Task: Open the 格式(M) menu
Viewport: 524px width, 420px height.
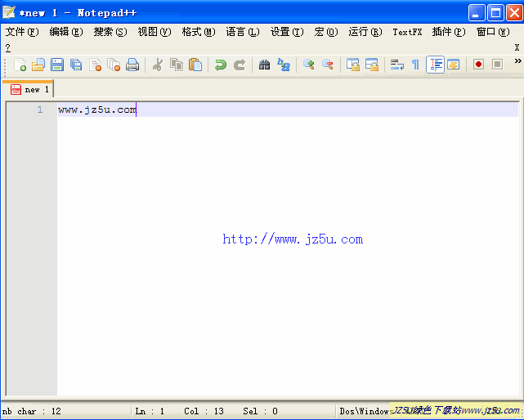Action: [x=199, y=32]
